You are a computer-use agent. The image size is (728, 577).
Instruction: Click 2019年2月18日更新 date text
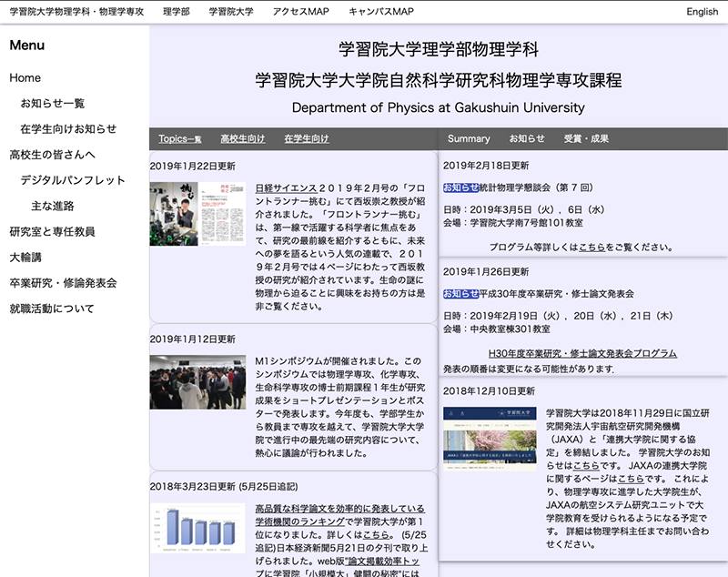coord(486,166)
